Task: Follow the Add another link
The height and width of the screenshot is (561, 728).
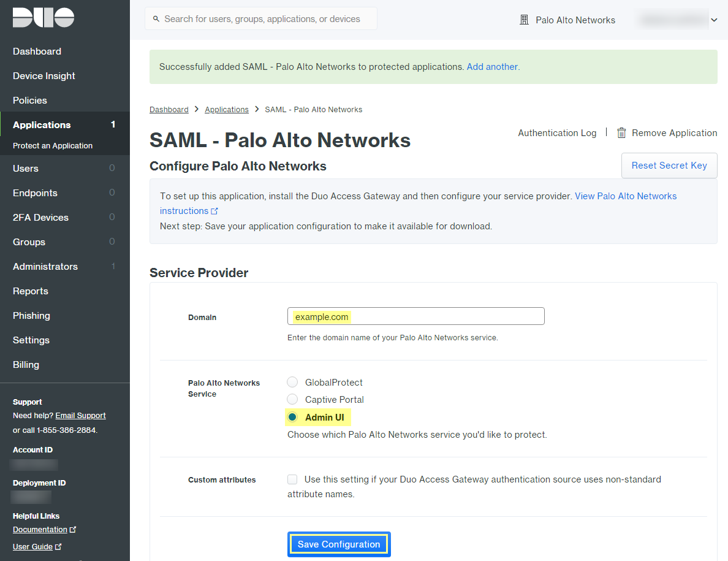Action: [x=492, y=67]
